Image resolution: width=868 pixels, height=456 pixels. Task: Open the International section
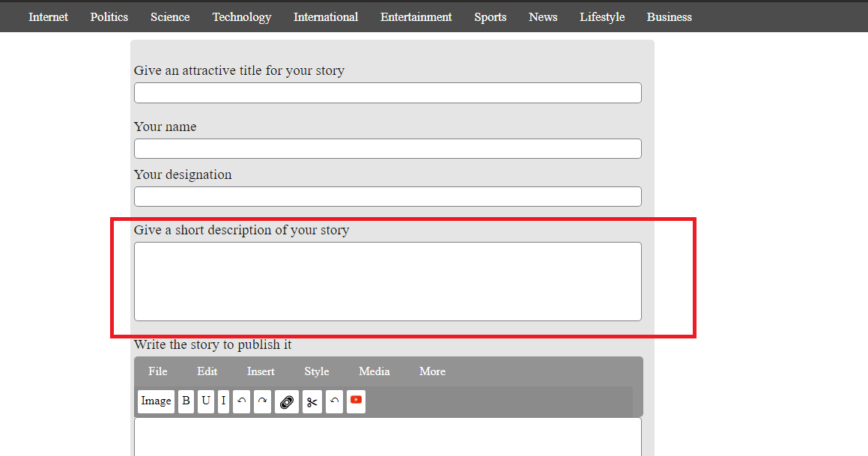(326, 17)
